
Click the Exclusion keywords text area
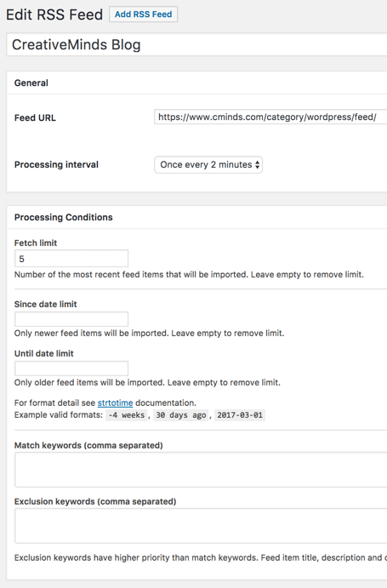click(x=201, y=526)
